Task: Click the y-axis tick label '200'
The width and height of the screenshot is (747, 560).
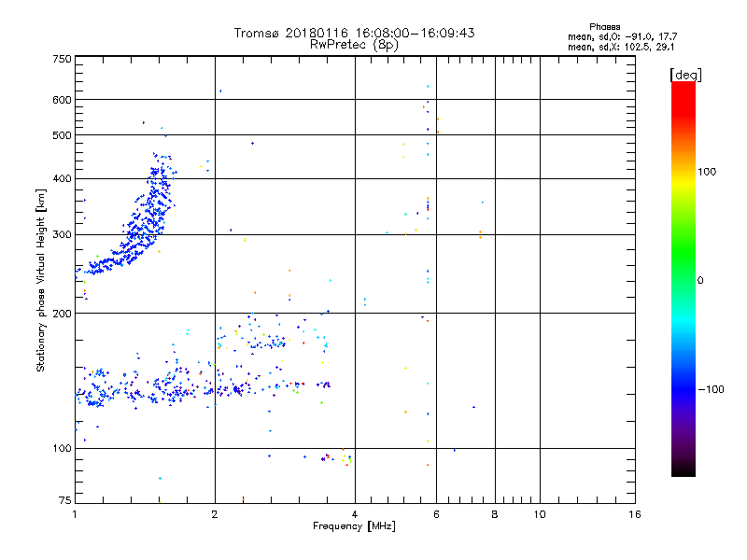Action: pos(62,314)
